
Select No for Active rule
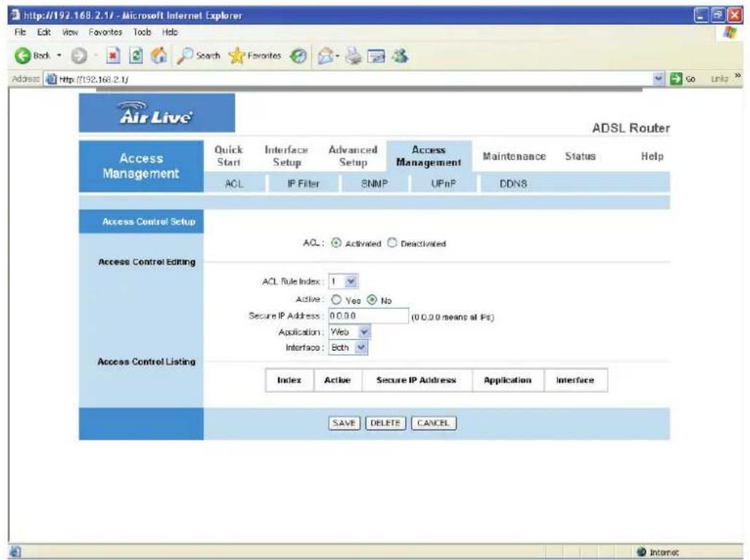[x=372, y=300]
